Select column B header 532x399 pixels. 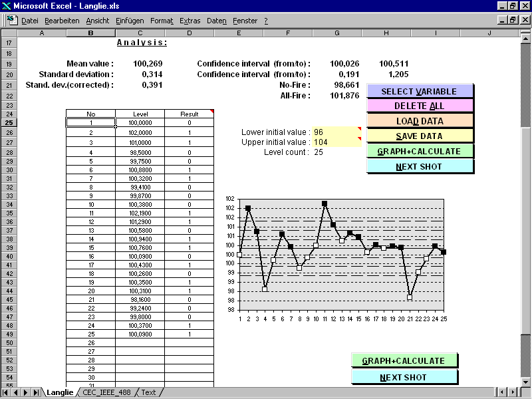90,33
